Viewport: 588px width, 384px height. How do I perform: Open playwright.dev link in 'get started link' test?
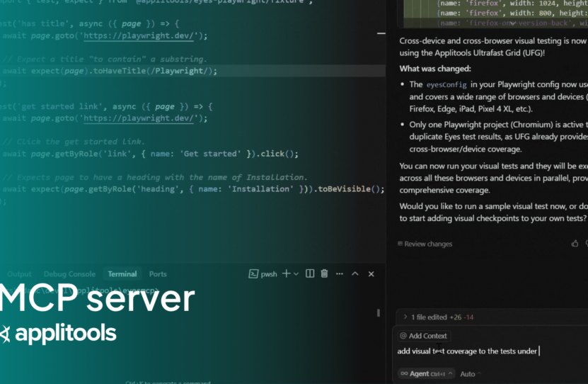click(139, 118)
